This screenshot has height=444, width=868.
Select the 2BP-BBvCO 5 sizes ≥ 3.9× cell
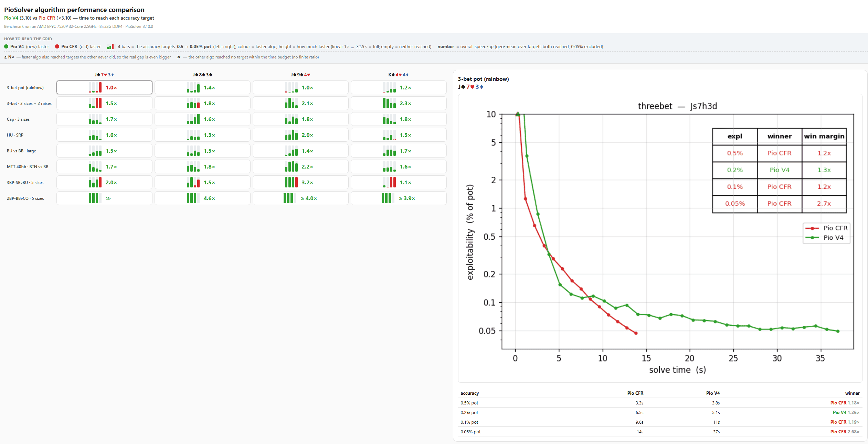(x=399, y=198)
